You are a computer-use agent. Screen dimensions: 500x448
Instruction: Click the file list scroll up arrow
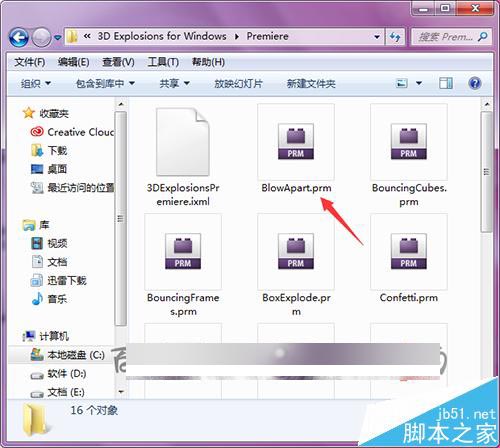point(487,104)
